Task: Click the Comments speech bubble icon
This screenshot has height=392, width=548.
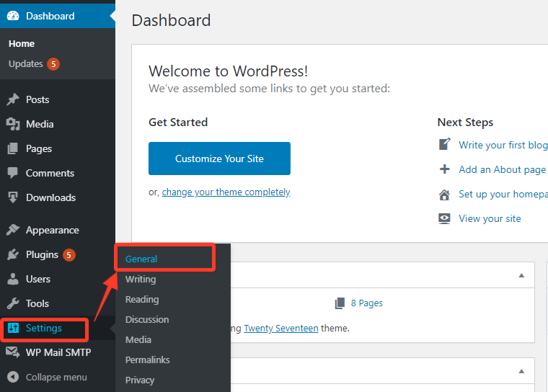Action: click(x=13, y=173)
